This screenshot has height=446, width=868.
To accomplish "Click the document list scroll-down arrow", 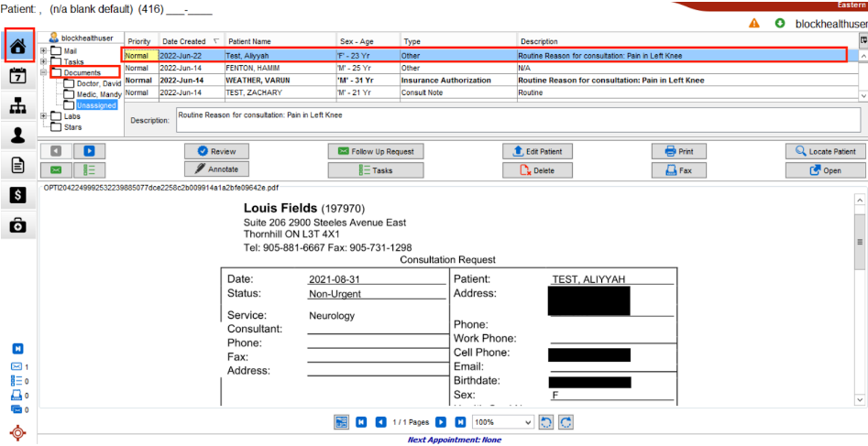I will tap(863, 96).
